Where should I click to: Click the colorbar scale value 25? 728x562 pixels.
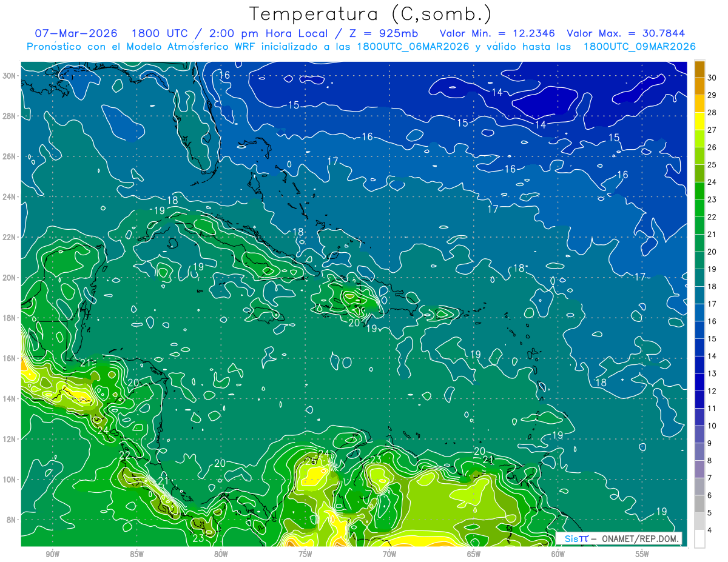point(712,165)
